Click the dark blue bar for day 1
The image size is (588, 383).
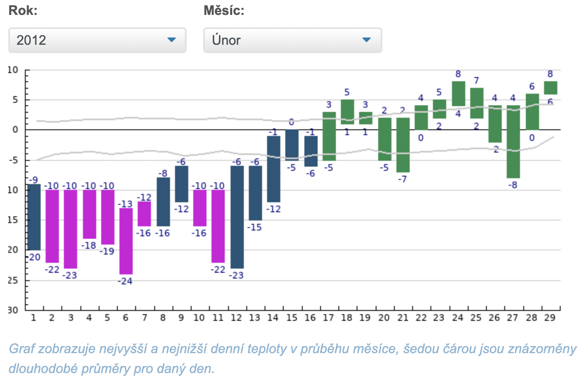point(34,217)
